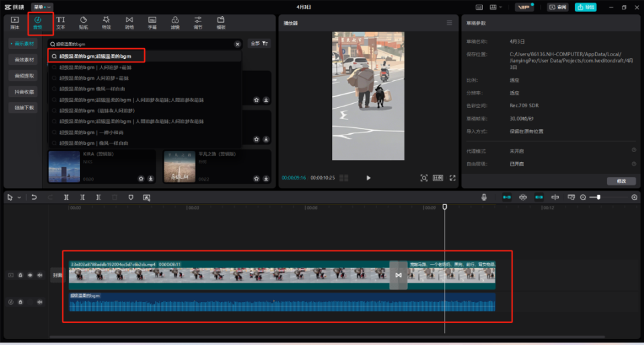Open the 菜单 dropdown menu

42,7
